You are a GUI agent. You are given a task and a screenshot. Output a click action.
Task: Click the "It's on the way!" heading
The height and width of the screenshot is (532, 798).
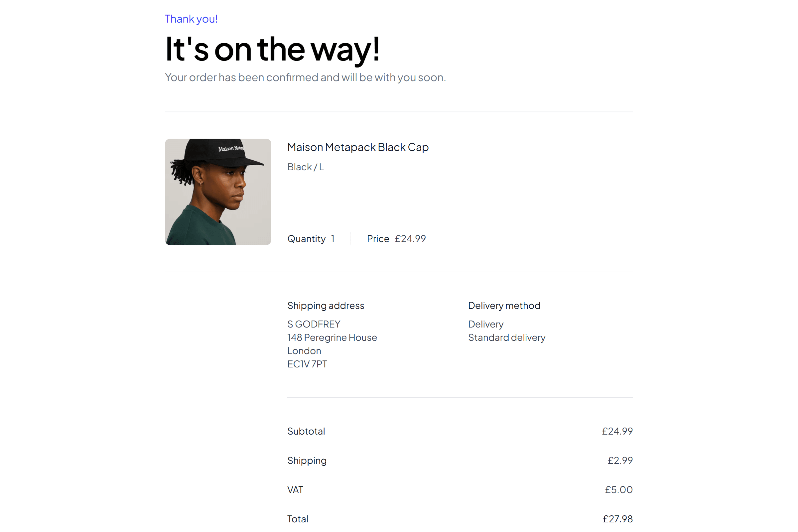point(272,50)
